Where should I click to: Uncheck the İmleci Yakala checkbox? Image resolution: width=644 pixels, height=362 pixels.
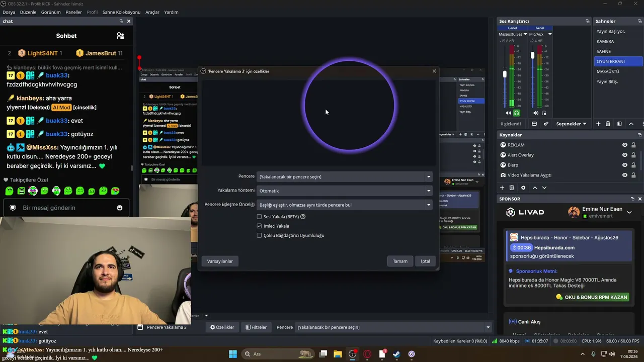260,226
